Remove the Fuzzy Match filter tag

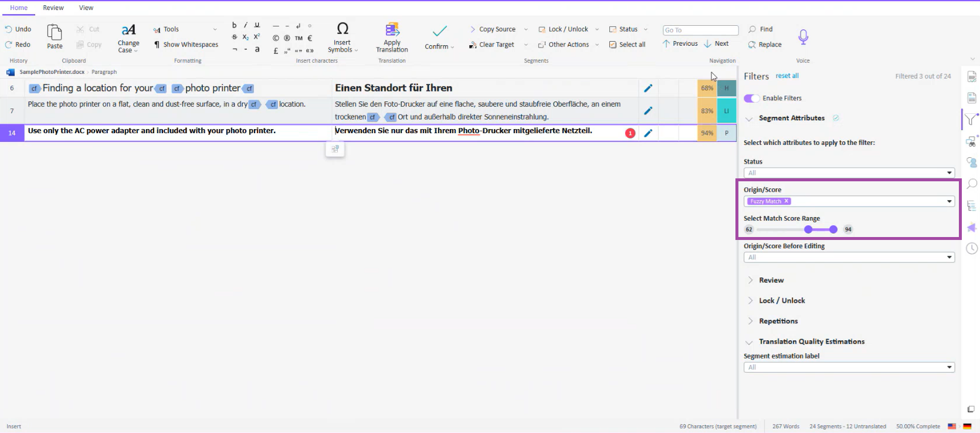(786, 201)
